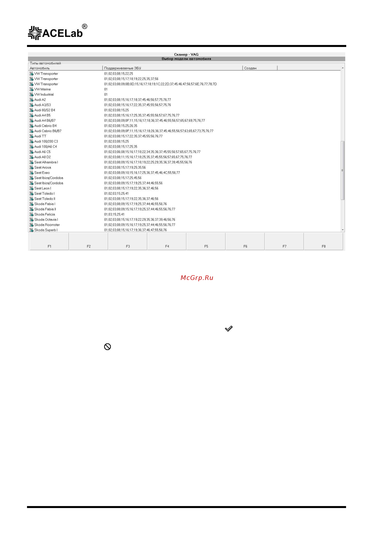Image resolution: width=392 pixels, height=555 pixels.
Task: Click the icon beside VW Marine
Action: [x=31, y=89]
